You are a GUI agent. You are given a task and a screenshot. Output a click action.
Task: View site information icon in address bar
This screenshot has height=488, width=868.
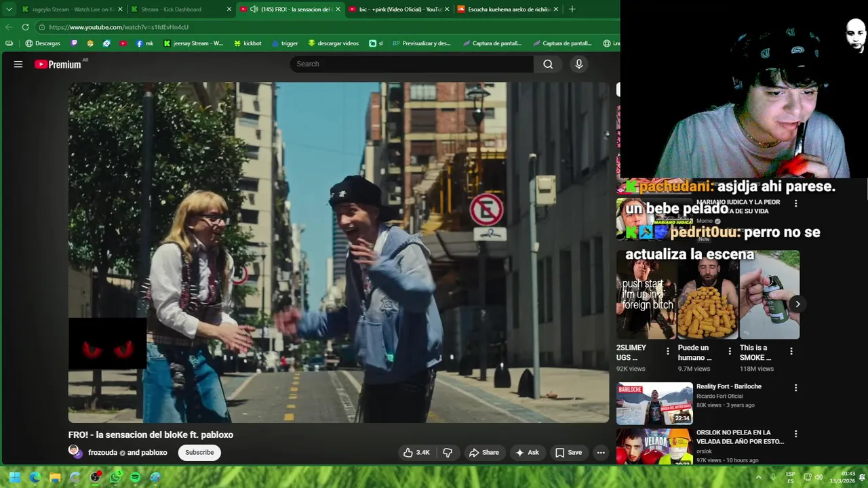click(x=41, y=27)
